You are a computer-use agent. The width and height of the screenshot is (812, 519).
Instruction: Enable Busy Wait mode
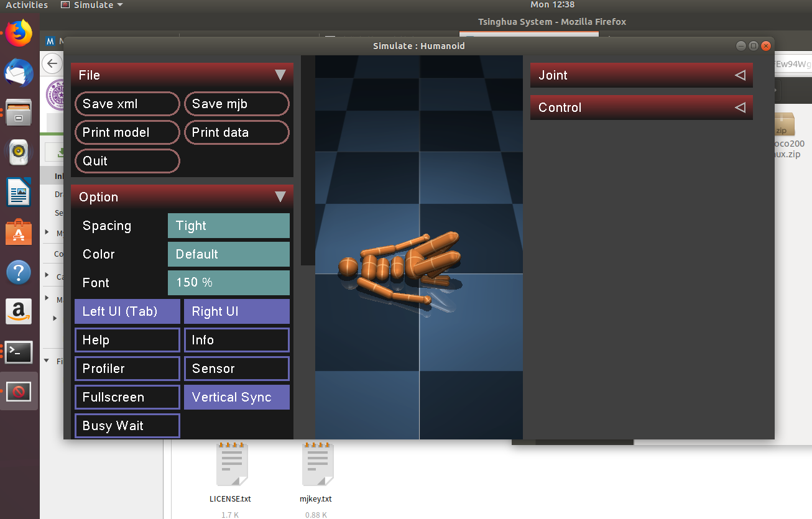coord(127,425)
